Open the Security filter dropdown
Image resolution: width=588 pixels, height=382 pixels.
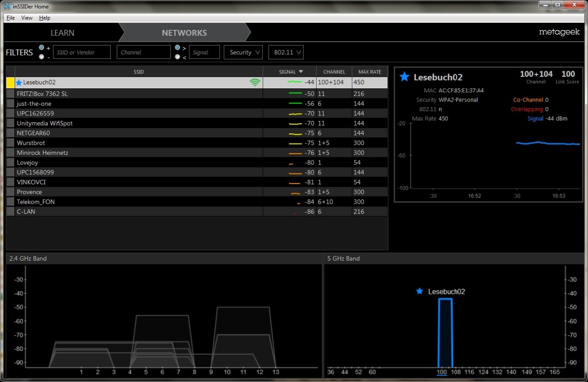243,52
